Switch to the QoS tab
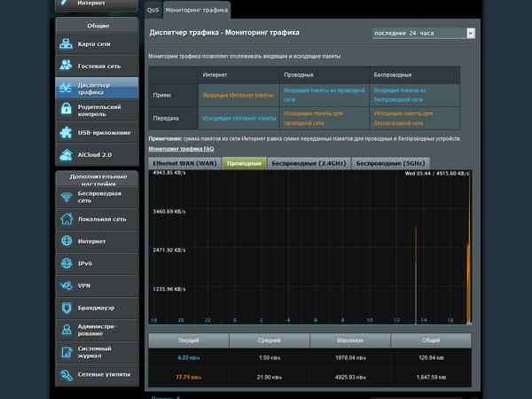 coord(153,10)
